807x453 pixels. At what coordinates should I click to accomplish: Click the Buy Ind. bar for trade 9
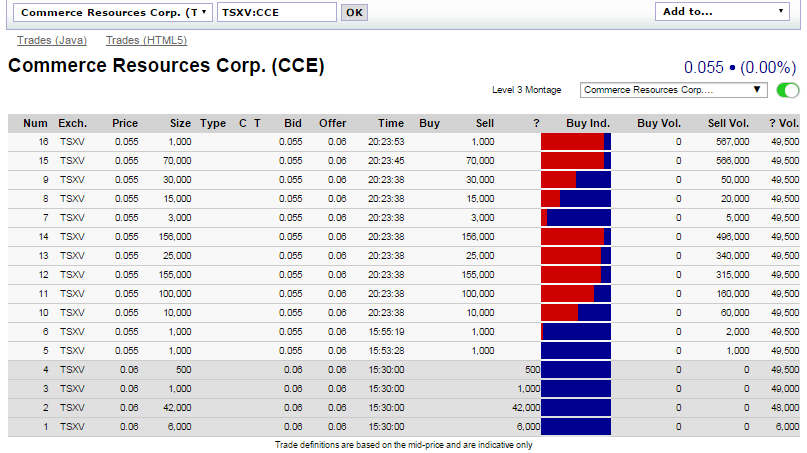click(x=576, y=180)
